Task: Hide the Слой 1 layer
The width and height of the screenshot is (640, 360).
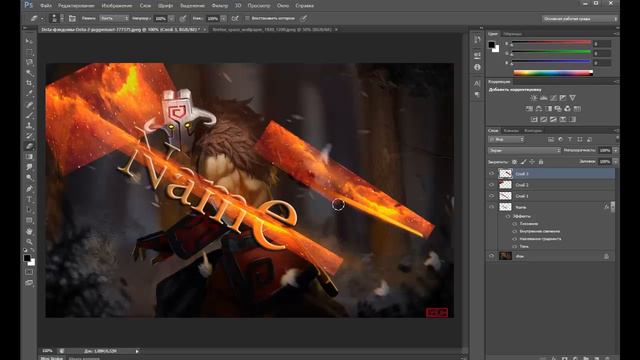Action: 491,196
